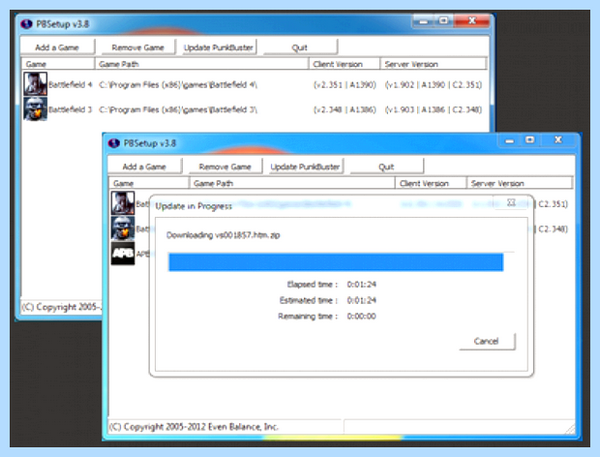Screen dimensions: 600x457
Task: Sort by Server Version in front window
Action: (x=520, y=183)
